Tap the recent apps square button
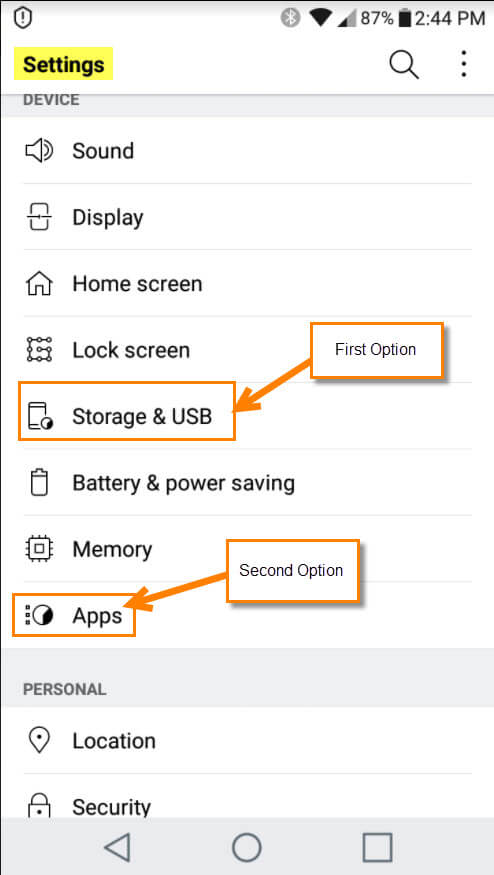The height and width of the screenshot is (875, 494). [377, 848]
